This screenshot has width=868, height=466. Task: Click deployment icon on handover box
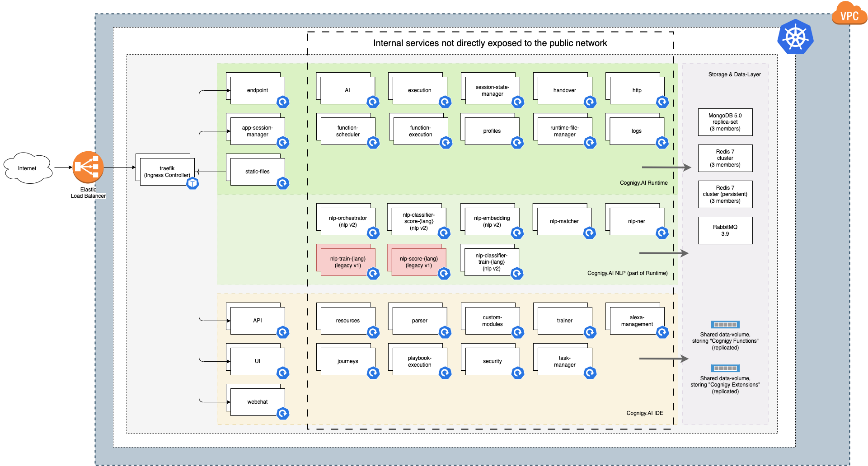point(590,102)
